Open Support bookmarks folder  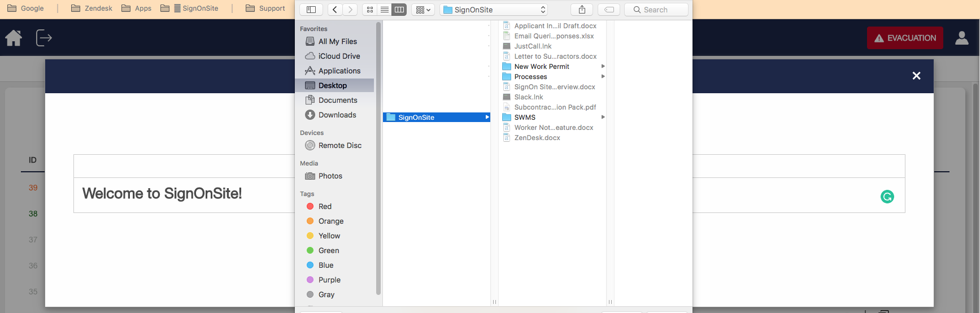265,8
